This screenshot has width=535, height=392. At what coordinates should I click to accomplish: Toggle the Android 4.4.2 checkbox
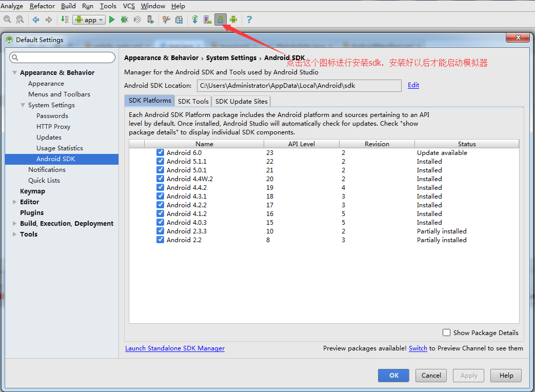(x=161, y=187)
